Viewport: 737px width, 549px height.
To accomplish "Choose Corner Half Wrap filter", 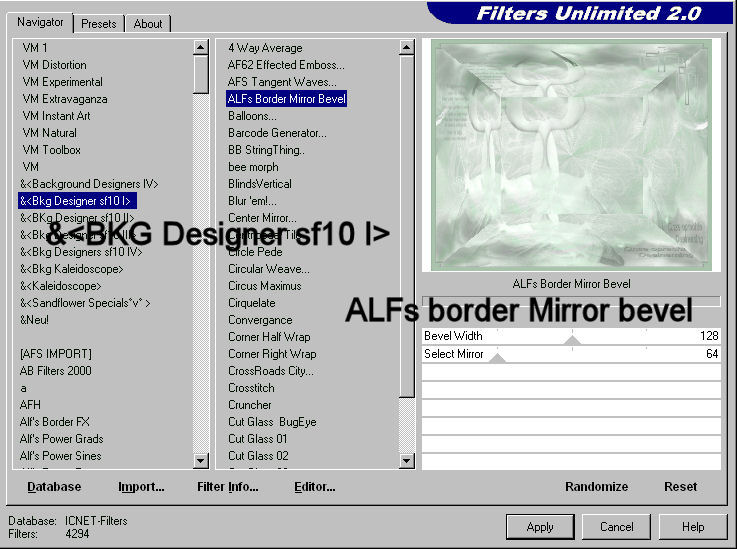I will click(269, 337).
